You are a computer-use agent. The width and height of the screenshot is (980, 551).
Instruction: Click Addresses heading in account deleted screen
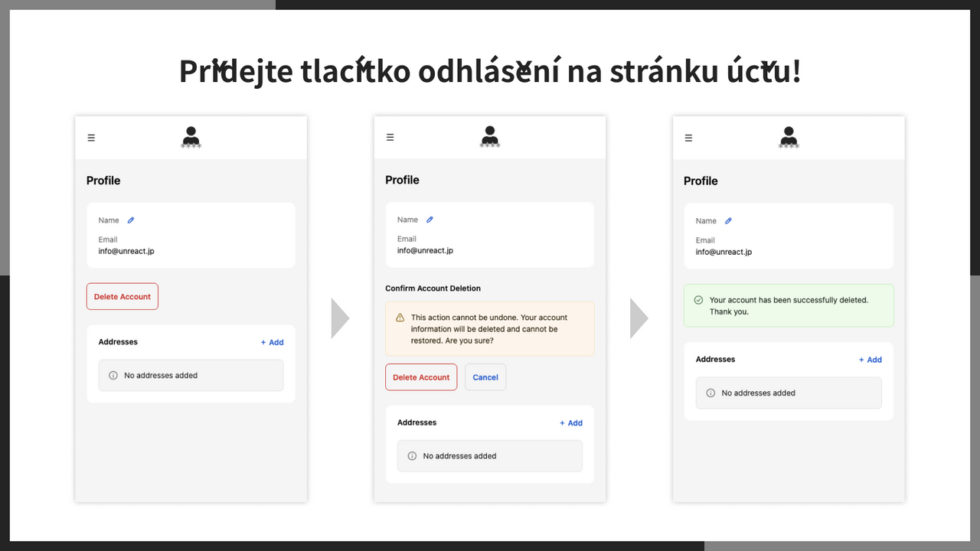click(x=715, y=359)
